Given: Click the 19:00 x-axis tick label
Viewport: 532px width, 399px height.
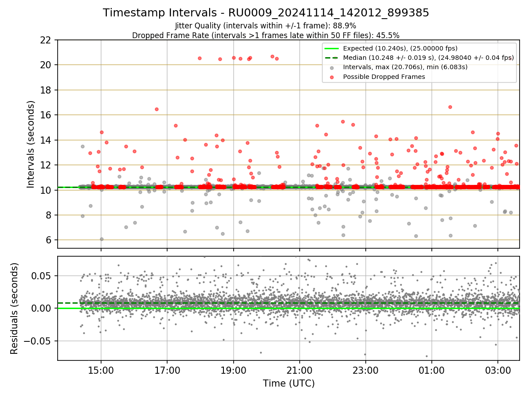Looking at the screenshot, I should click(x=233, y=370).
